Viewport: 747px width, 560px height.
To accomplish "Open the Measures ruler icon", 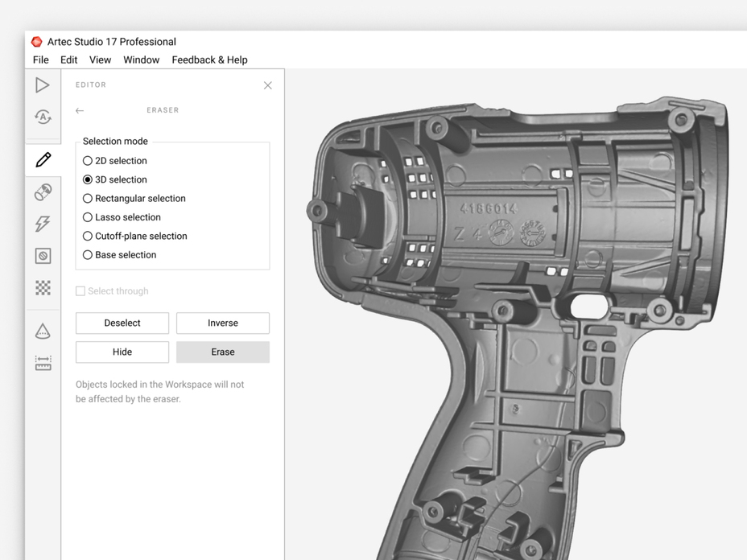I will click(x=43, y=363).
